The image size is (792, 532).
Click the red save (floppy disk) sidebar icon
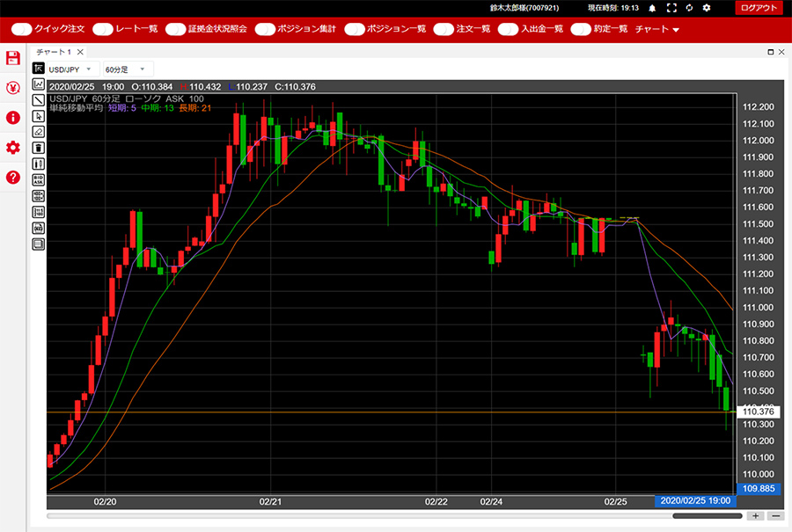pos(13,58)
